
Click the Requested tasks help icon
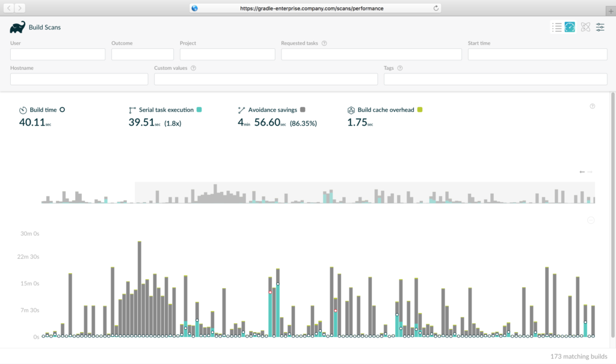[x=324, y=43]
